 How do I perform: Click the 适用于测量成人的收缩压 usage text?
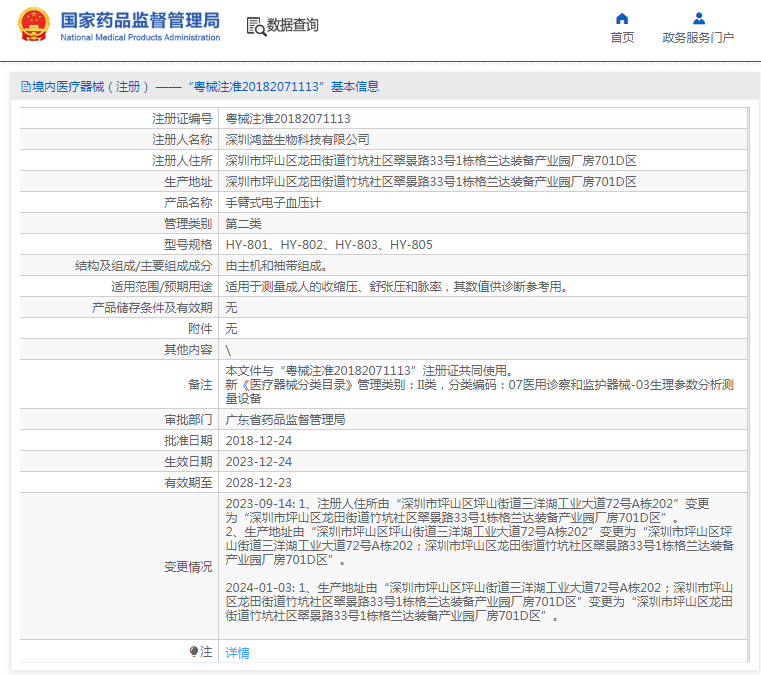click(x=397, y=287)
